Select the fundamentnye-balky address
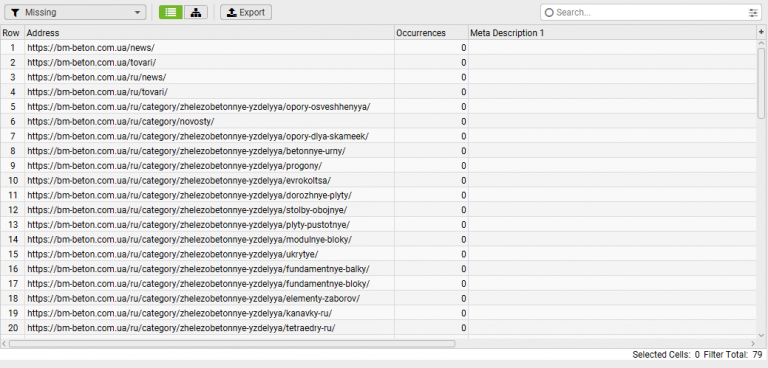768x368 pixels. 198,269
